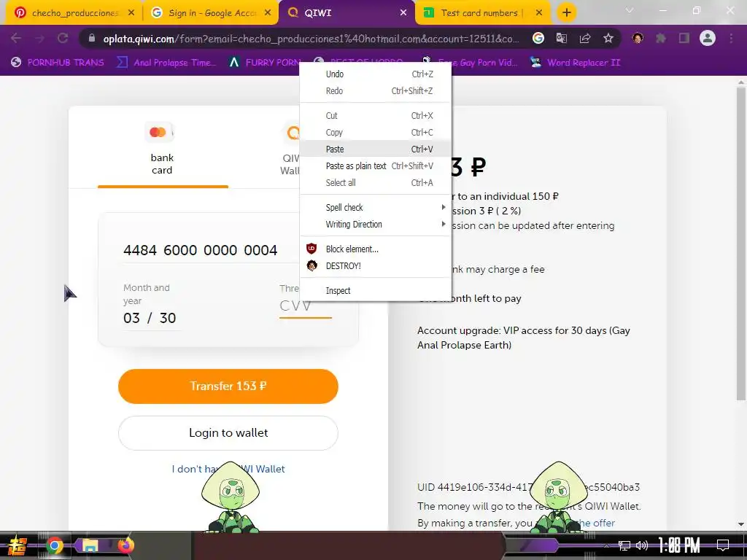Open the tab search chevron
747x560 pixels.
[630, 10]
